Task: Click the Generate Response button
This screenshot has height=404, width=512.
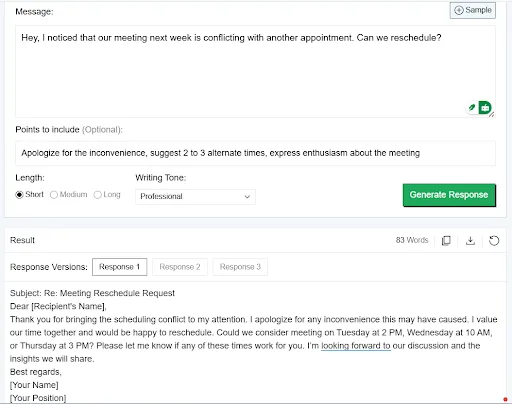Action: [x=449, y=195]
